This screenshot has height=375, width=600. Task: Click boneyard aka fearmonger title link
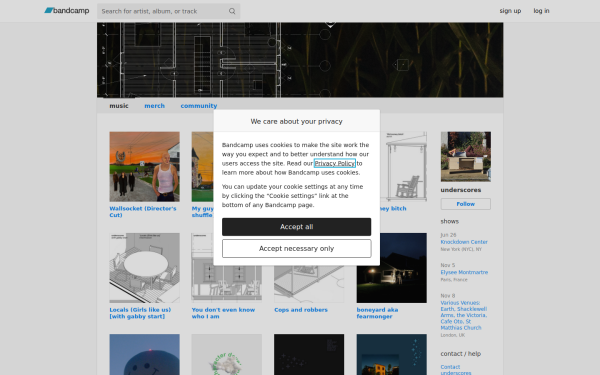(377, 313)
